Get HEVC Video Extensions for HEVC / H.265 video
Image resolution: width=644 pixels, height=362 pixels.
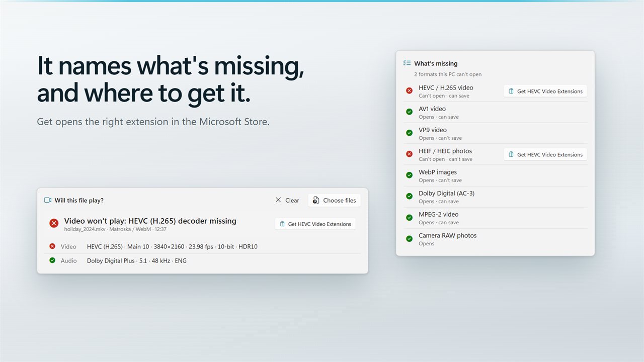[x=545, y=91]
